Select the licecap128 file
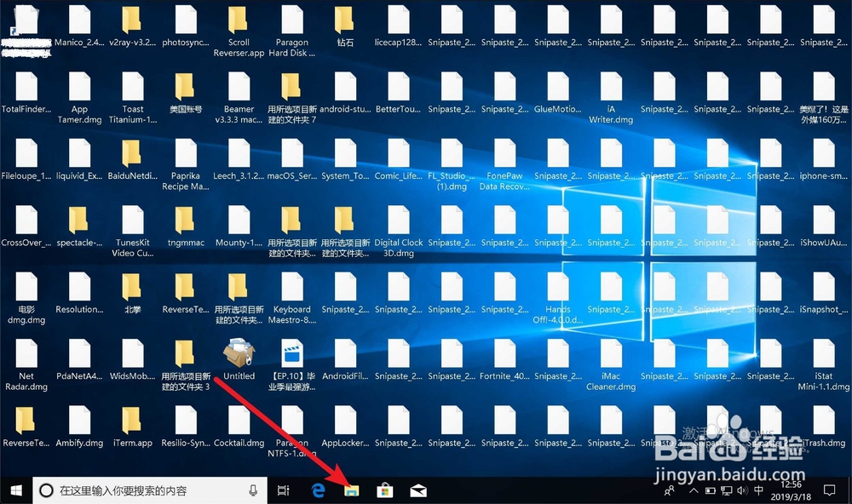Viewport: 852px width, 504px height. pos(398,26)
